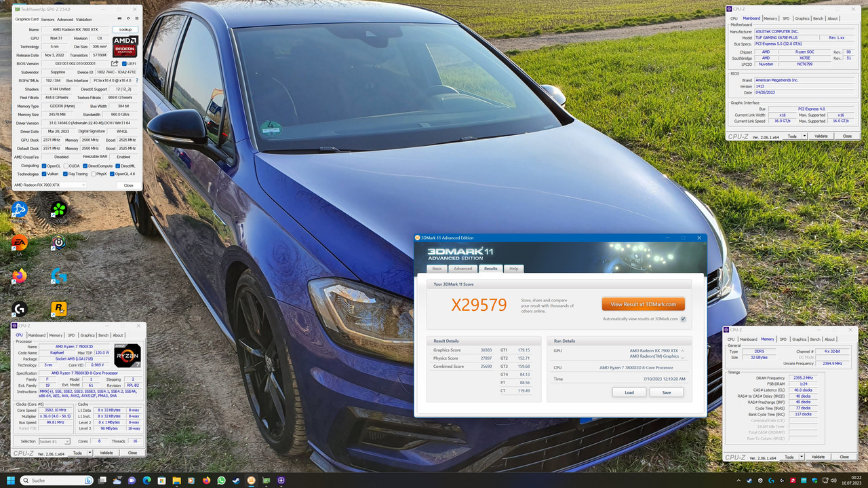Image resolution: width=868 pixels, height=488 pixels.
Task: Open the Validation tab in GPU-Z
Action: (x=84, y=20)
